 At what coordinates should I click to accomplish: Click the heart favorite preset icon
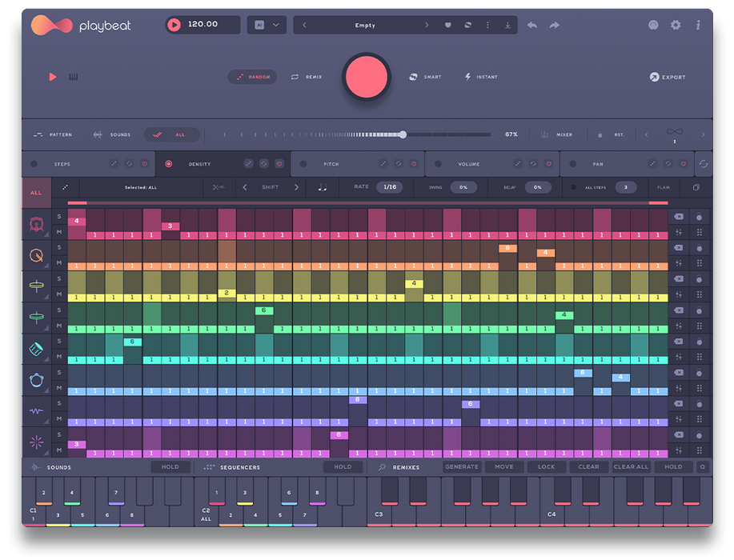(x=447, y=26)
